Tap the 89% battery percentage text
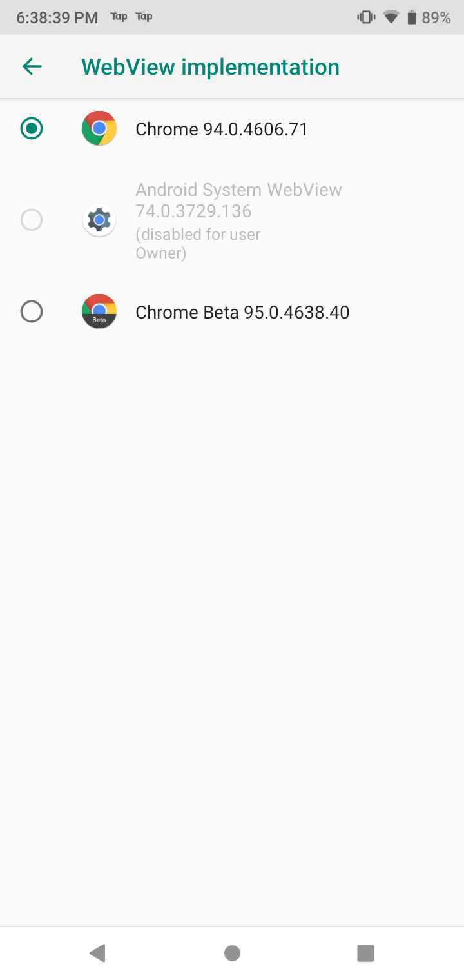464x980 pixels. [x=436, y=17]
